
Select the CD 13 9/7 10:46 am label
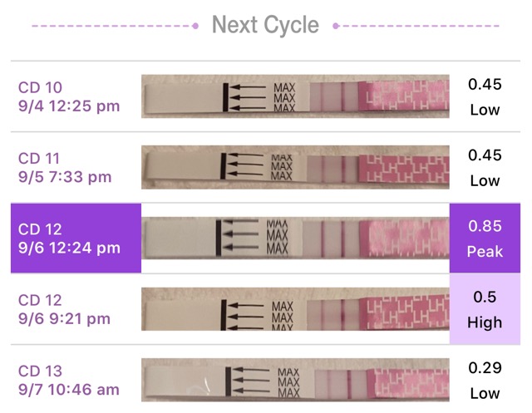click(70, 380)
